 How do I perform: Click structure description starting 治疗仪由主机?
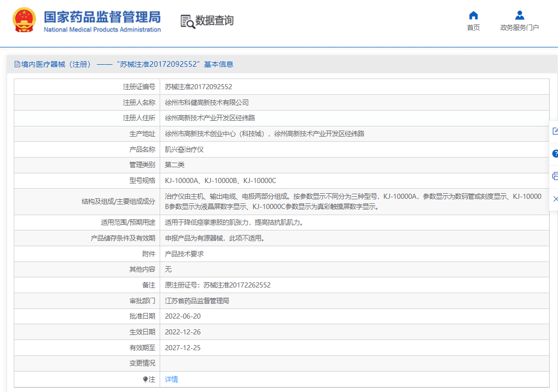tap(353, 201)
